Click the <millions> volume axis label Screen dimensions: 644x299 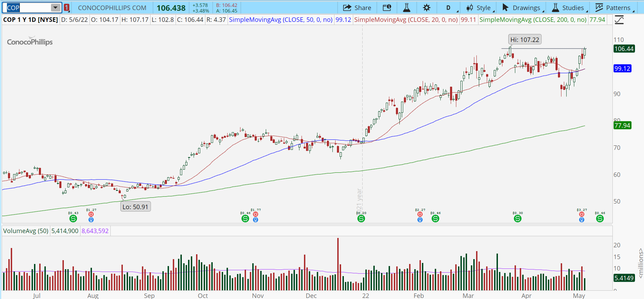pos(641,263)
